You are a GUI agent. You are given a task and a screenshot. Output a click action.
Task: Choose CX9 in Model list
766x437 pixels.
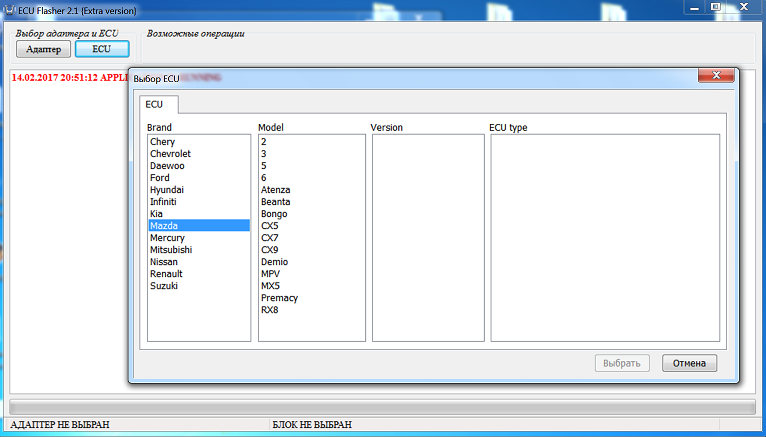coord(312,250)
